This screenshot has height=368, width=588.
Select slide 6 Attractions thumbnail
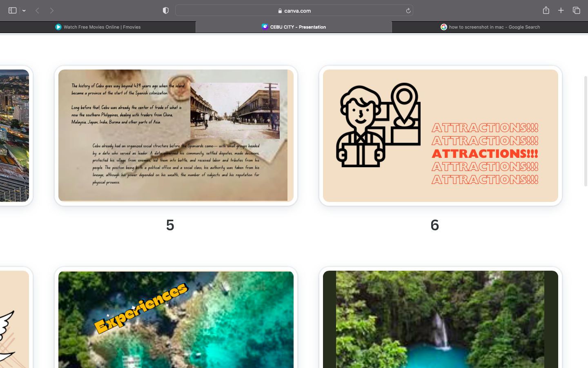click(x=441, y=135)
